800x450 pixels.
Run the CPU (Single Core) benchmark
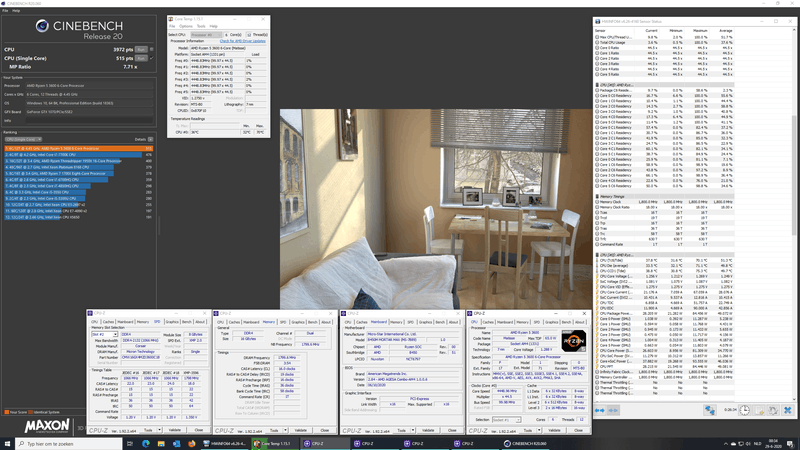(x=141, y=58)
